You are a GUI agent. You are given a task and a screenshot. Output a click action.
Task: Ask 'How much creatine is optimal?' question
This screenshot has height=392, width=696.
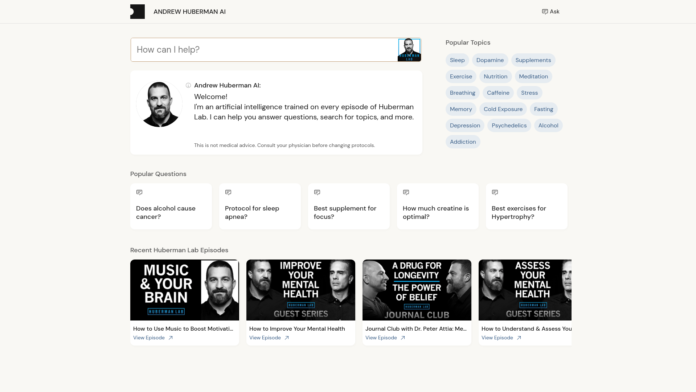tap(438, 206)
